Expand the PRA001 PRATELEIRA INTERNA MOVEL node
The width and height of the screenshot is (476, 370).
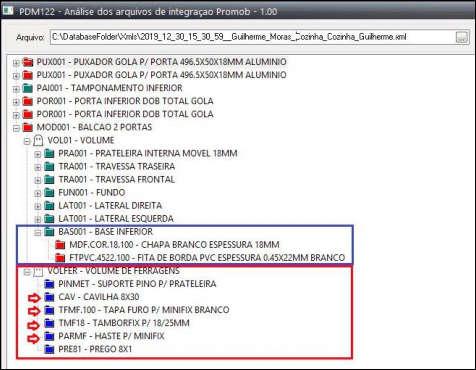[38, 154]
